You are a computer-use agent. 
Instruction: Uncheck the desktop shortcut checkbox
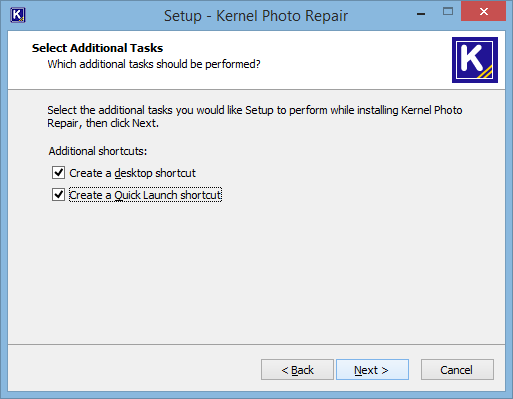58,173
